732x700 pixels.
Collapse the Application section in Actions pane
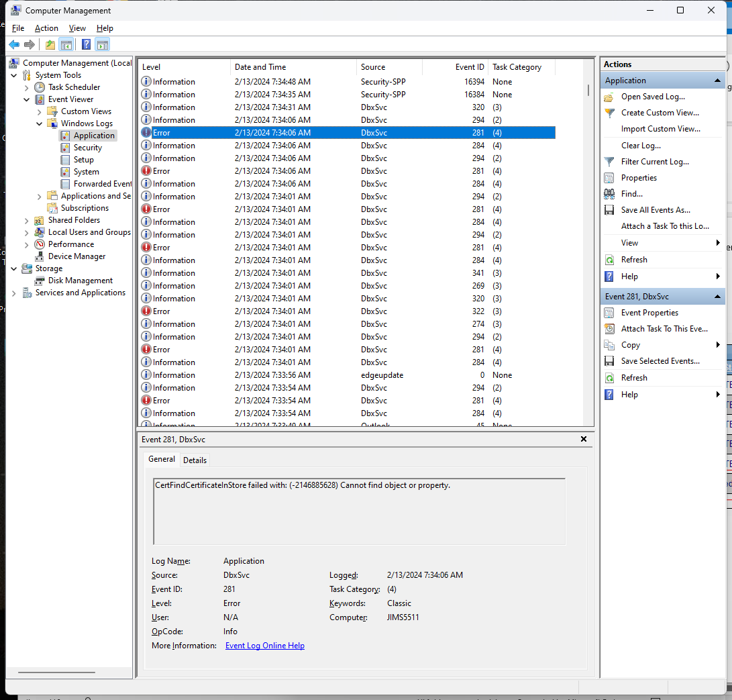pos(717,81)
